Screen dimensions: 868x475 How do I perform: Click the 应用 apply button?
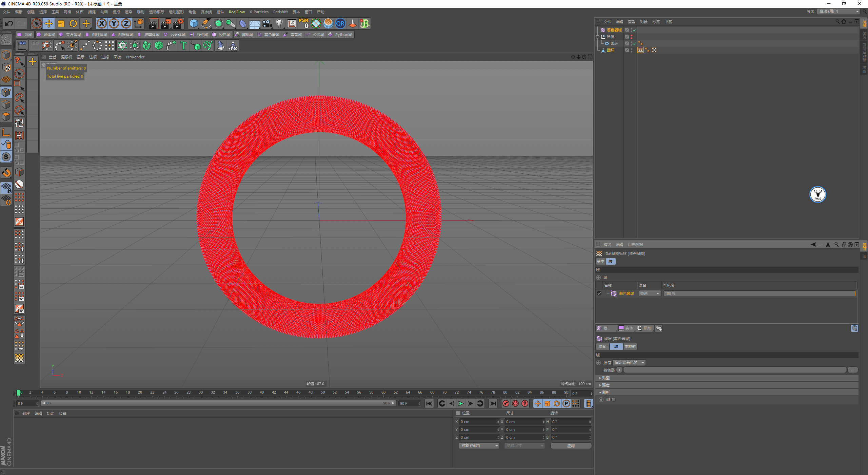[571, 446]
